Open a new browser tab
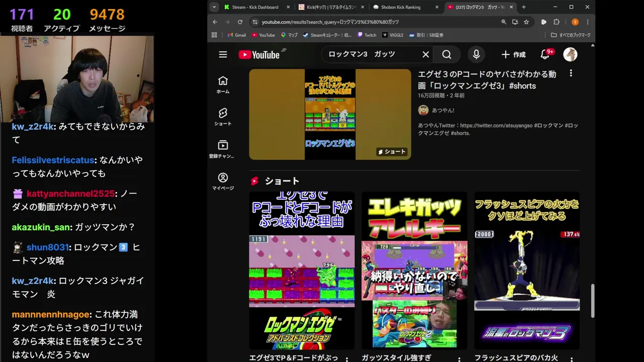Viewport: 644px width, 362px height. (x=524, y=7)
